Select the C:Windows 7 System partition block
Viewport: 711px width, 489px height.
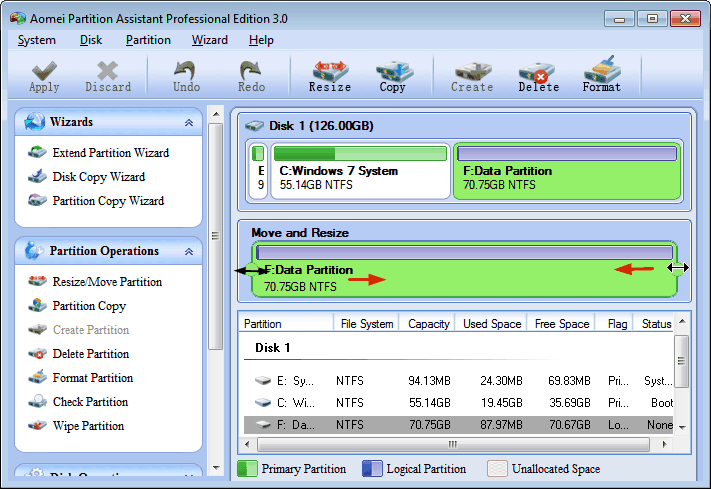[x=360, y=171]
